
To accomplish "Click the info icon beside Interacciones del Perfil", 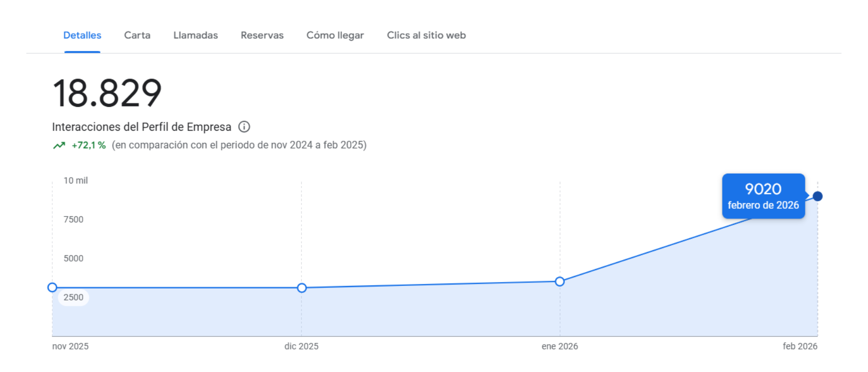I will click(244, 127).
